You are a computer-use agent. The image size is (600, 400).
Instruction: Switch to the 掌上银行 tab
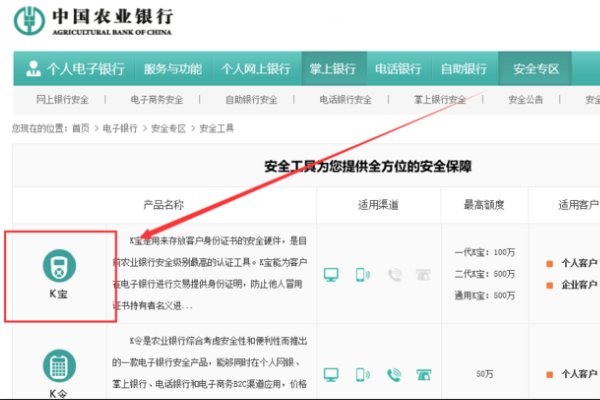pyautogui.click(x=333, y=69)
